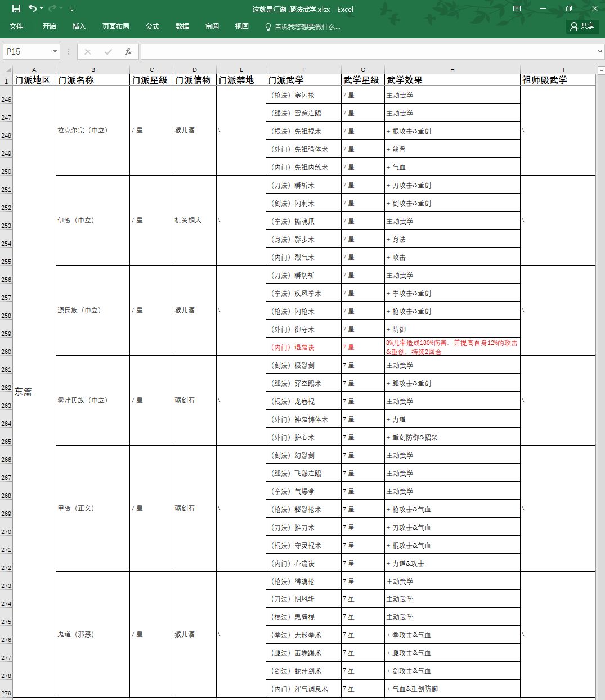This screenshot has width=605, height=700.
Task: Open the 审阅 tab
Action: (x=212, y=26)
